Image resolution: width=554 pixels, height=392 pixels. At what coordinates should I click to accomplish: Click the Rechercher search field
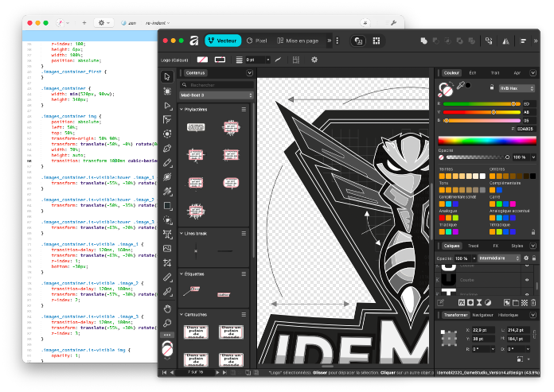pos(217,85)
